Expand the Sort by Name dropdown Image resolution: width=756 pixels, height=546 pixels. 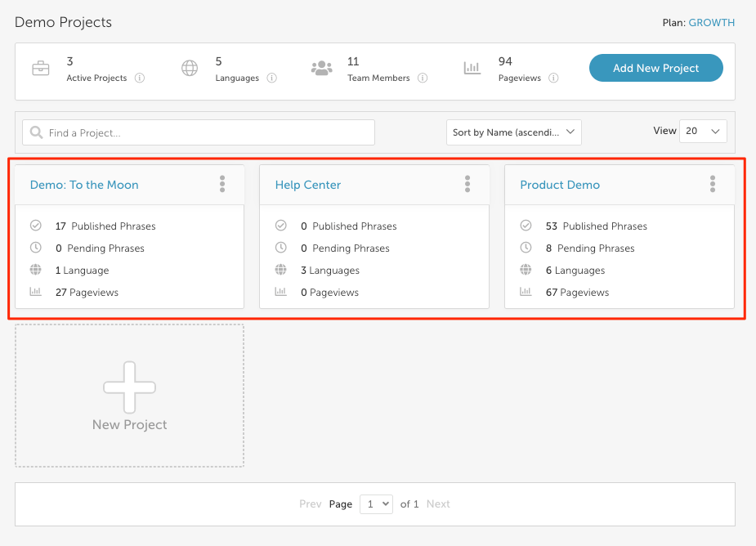(x=514, y=132)
